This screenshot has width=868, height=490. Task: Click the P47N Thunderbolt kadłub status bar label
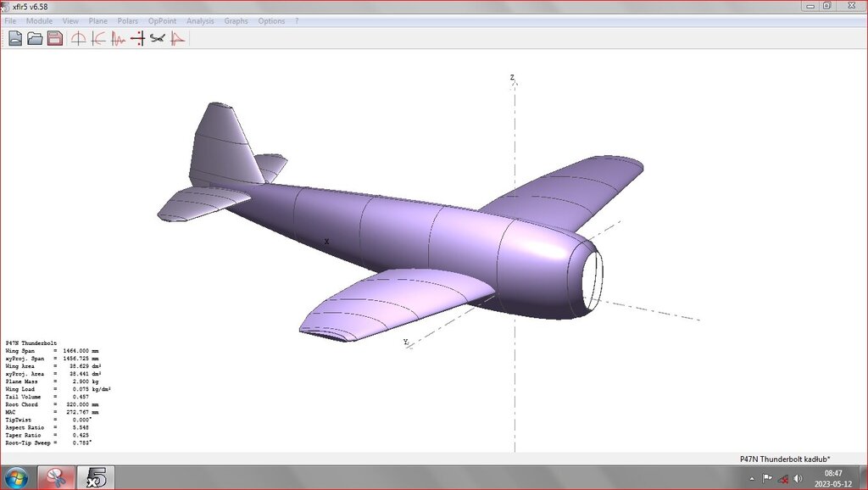pos(787,457)
